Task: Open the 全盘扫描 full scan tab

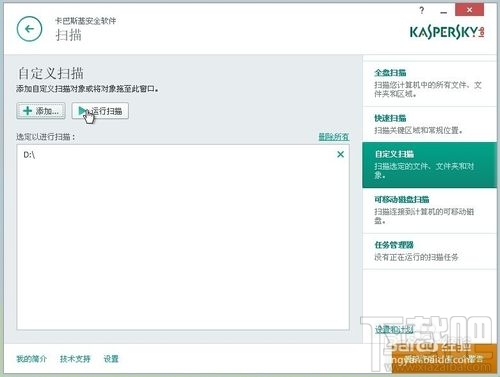Action: pos(429,83)
